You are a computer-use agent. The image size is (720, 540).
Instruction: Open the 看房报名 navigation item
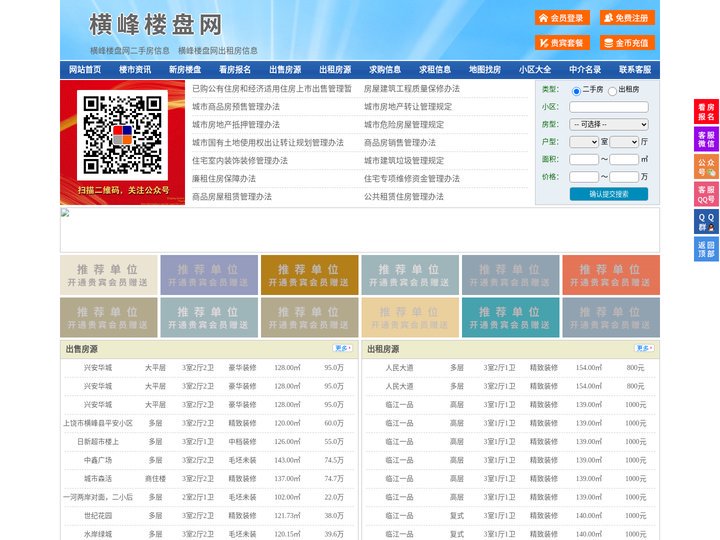coord(235,70)
